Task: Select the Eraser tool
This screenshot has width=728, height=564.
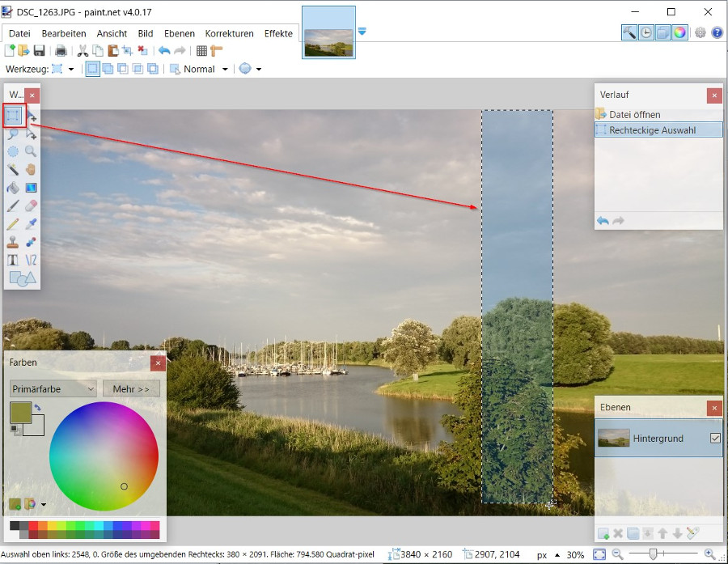Action: click(32, 206)
